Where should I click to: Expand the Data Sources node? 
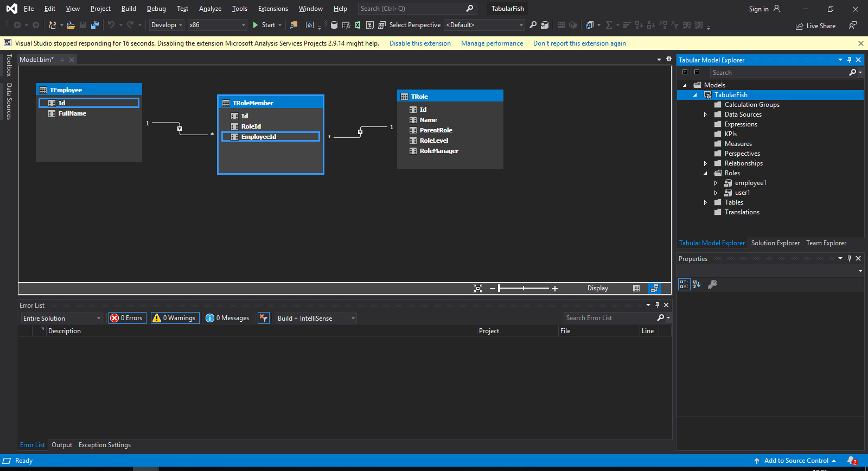[705, 114]
